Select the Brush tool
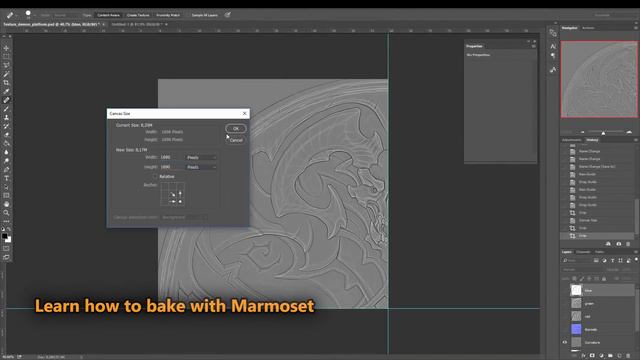The height and width of the screenshot is (360, 640). click(x=6, y=109)
